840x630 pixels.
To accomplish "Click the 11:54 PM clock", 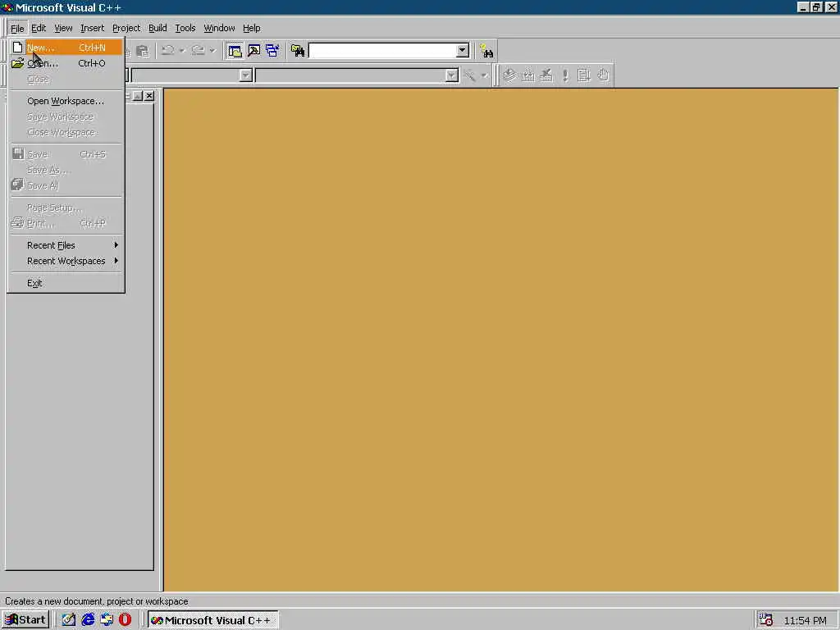I will [805, 620].
